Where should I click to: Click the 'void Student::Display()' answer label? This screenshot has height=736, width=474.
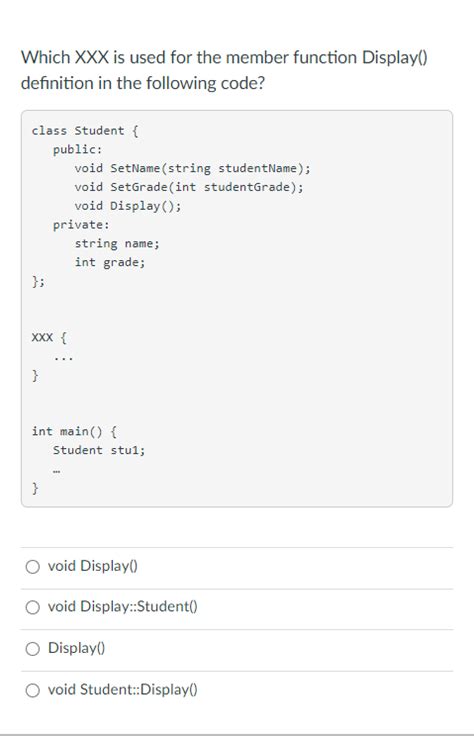(122, 690)
